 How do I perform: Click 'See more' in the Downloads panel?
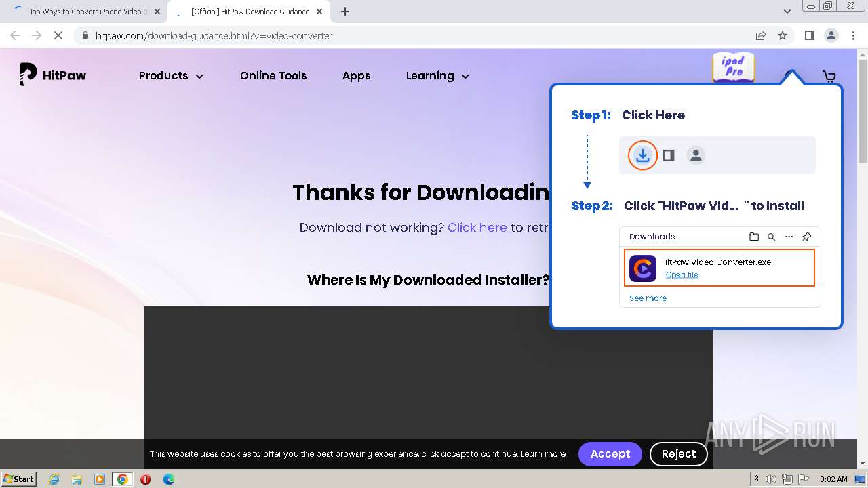point(648,298)
